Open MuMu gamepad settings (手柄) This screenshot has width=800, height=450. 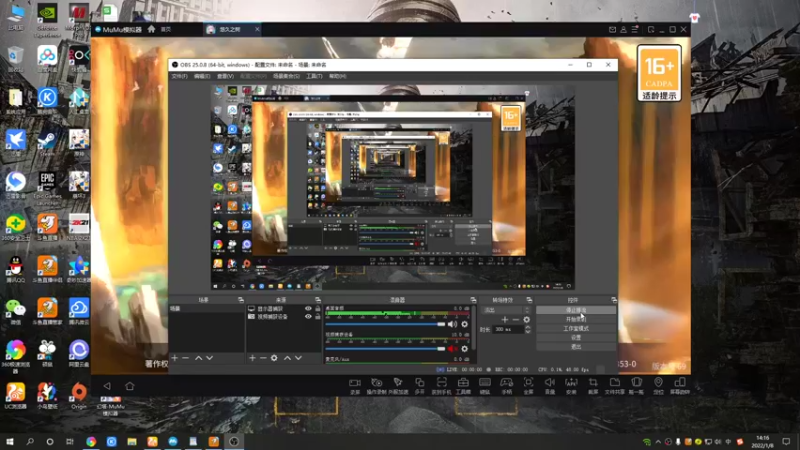click(507, 386)
